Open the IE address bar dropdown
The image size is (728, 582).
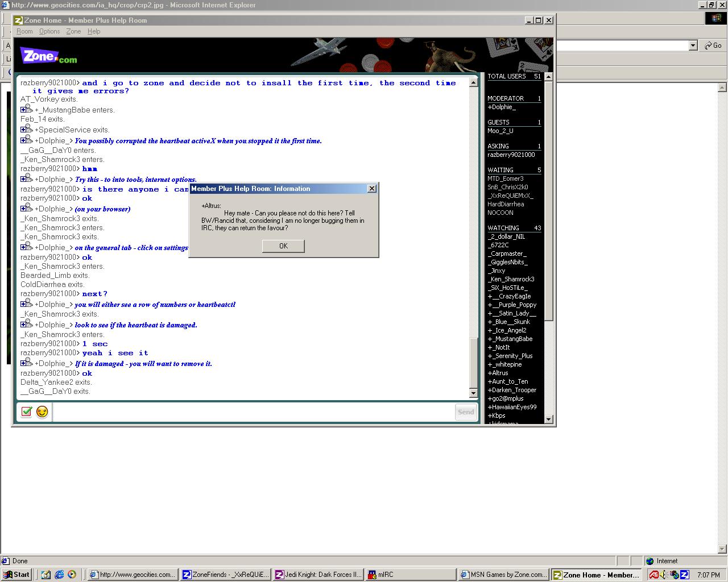(x=693, y=45)
